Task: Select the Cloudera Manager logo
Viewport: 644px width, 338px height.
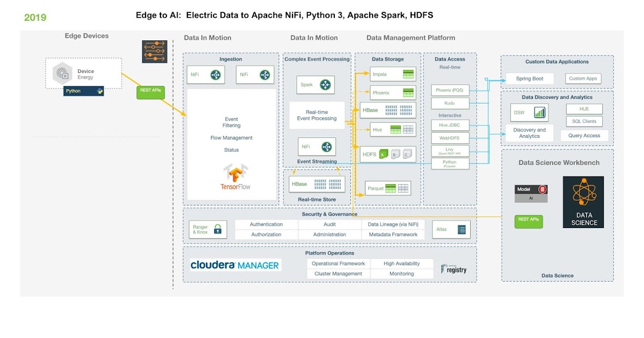Action: [x=235, y=264]
